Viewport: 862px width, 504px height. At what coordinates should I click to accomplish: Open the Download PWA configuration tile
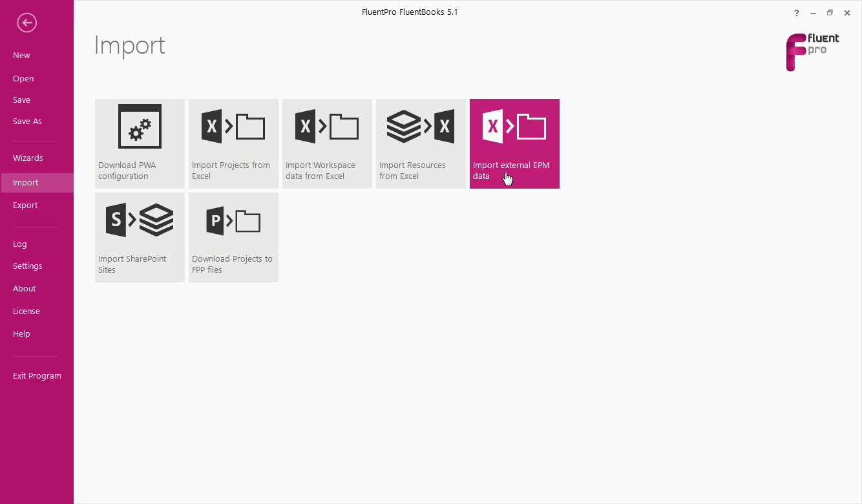click(x=140, y=143)
